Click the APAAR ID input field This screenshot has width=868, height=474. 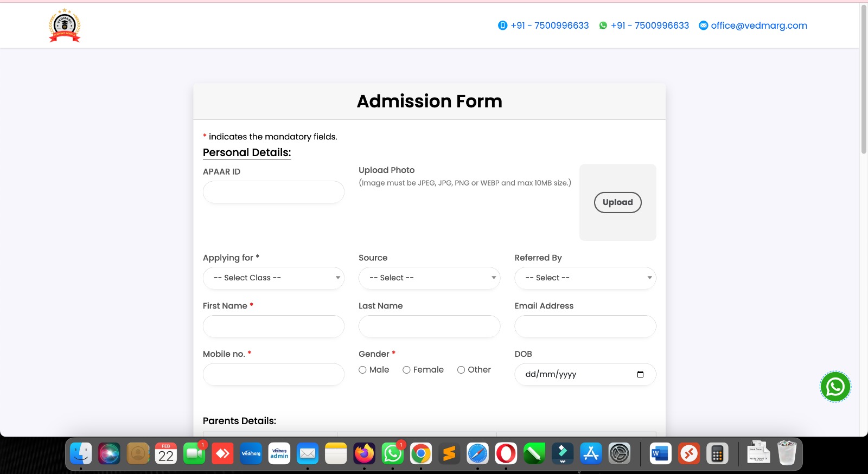click(x=273, y=192)
